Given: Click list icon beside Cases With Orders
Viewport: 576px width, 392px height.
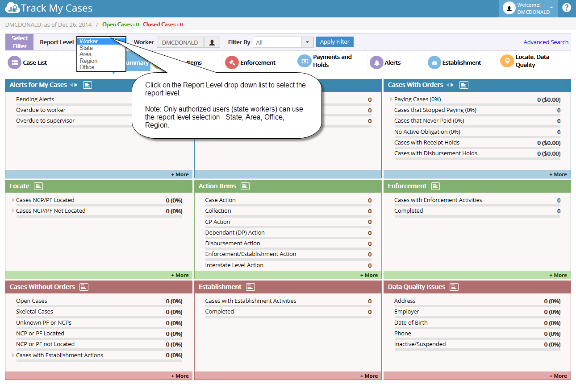Looking at the screenshot, I should [464, 85].
